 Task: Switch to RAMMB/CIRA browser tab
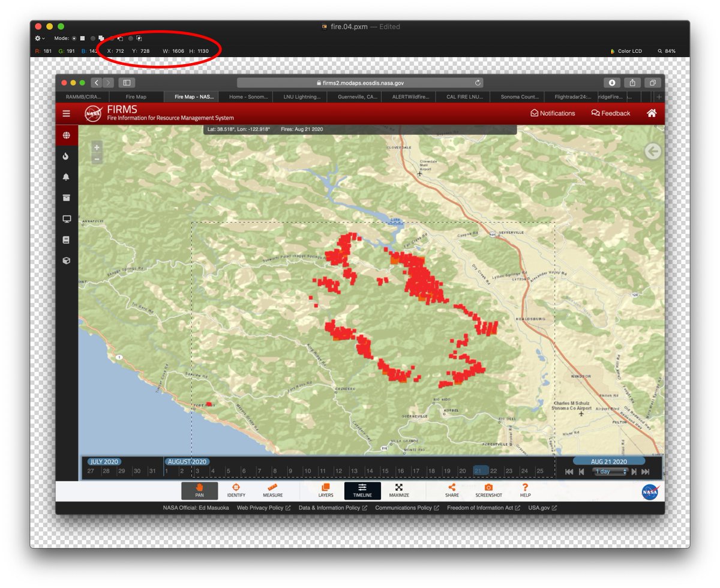pos(83,97)
